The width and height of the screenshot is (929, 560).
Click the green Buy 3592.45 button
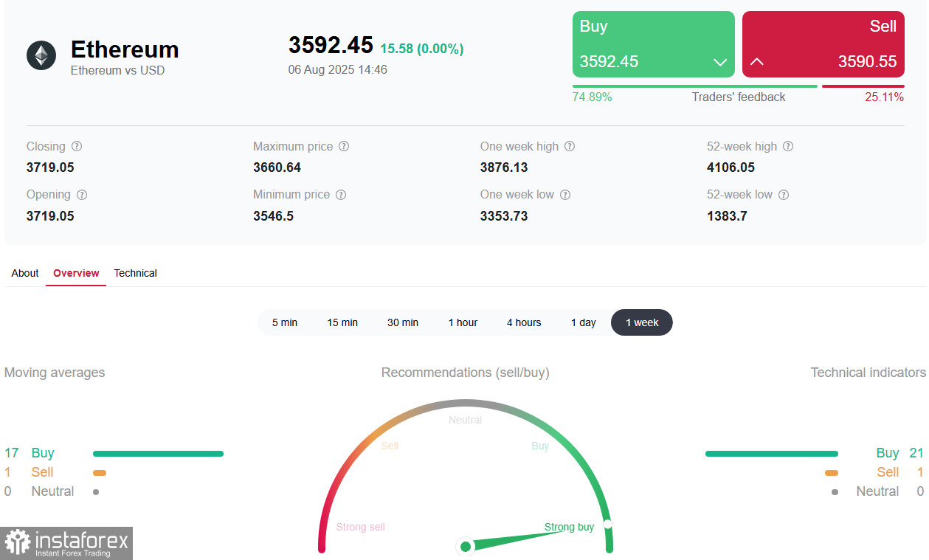[654, 44]
